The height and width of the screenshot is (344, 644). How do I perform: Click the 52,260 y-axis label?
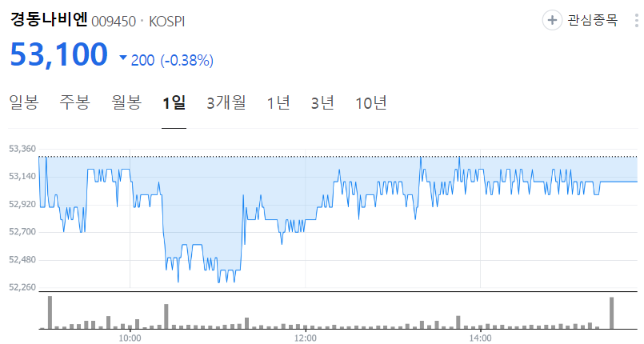22,287
